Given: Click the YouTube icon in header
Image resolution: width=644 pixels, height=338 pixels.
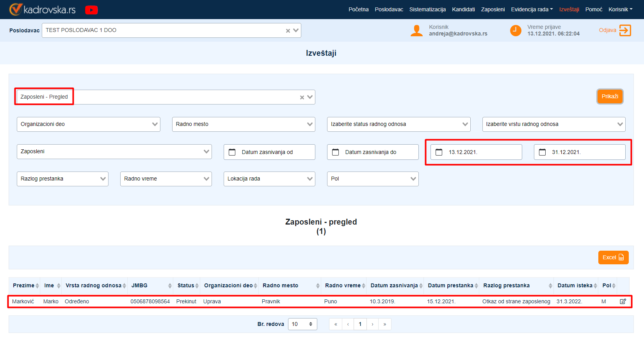Looking at the screenshot, I should point(91,10).
